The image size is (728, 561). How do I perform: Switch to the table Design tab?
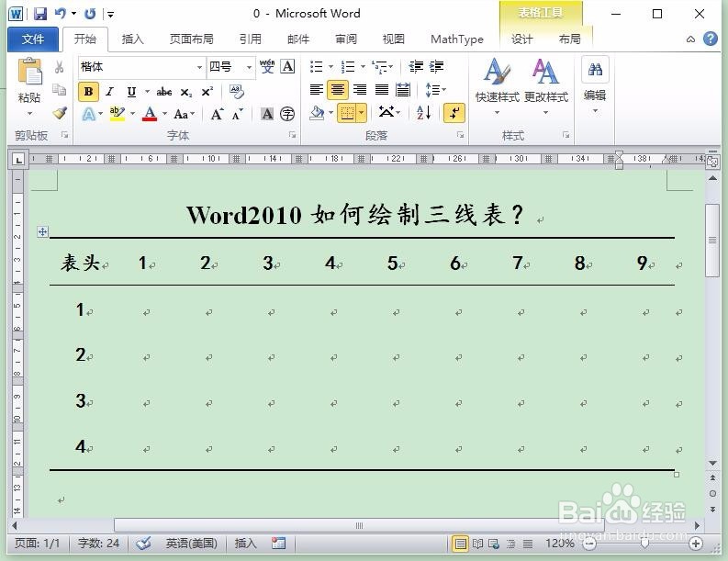521,39
